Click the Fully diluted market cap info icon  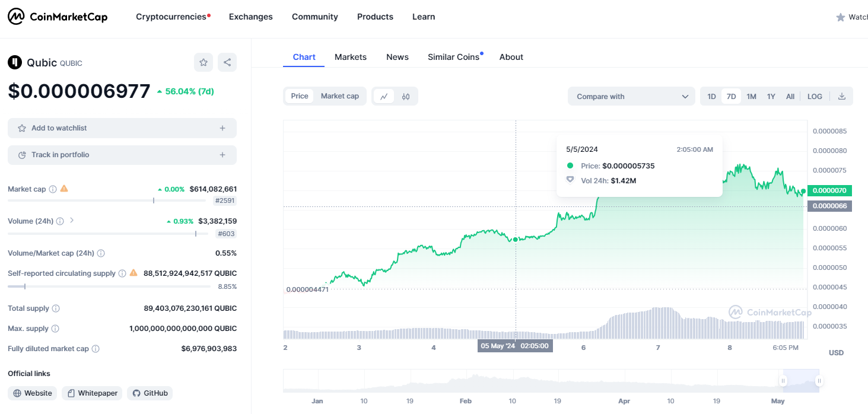click(96, 349)
